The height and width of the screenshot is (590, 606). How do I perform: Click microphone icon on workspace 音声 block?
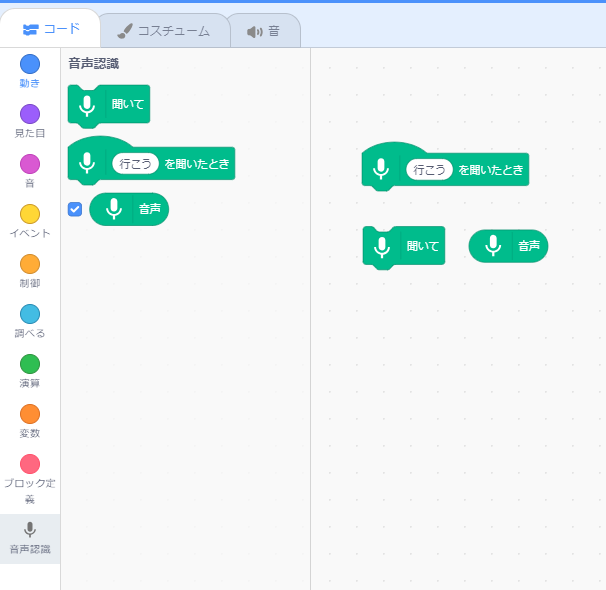(x=493, y=246)
